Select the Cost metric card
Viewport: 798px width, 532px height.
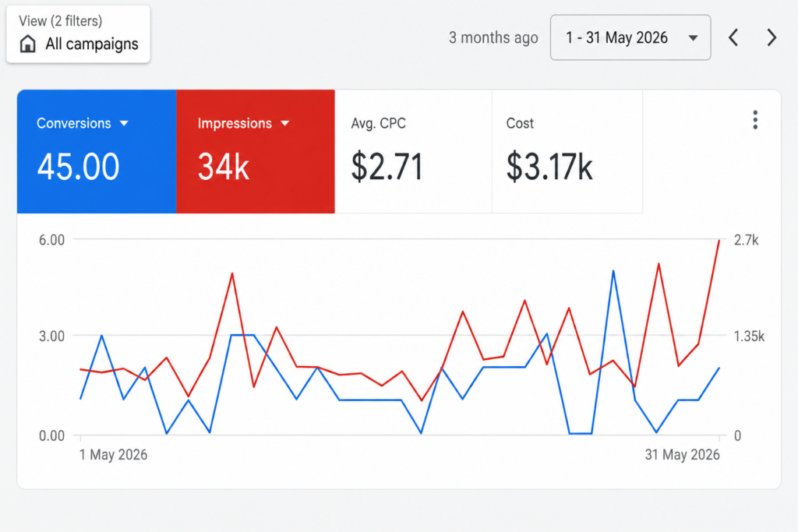click(567, 152)
